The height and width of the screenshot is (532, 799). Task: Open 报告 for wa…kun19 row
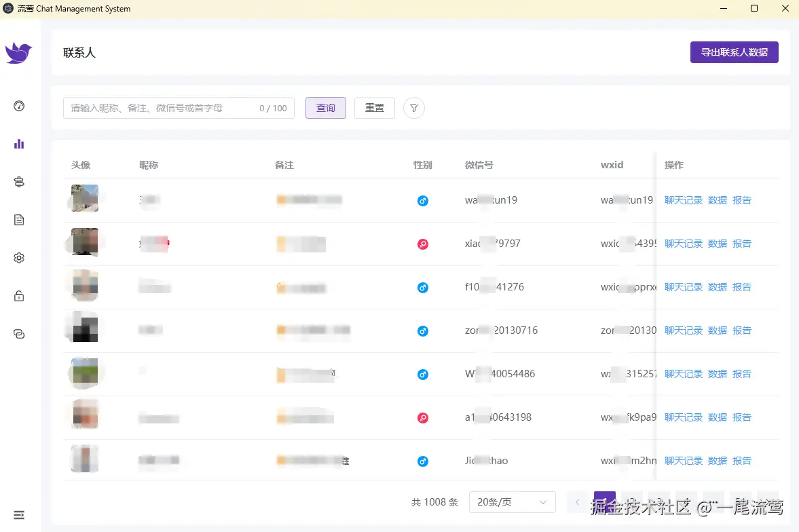(x=742, y=200)
